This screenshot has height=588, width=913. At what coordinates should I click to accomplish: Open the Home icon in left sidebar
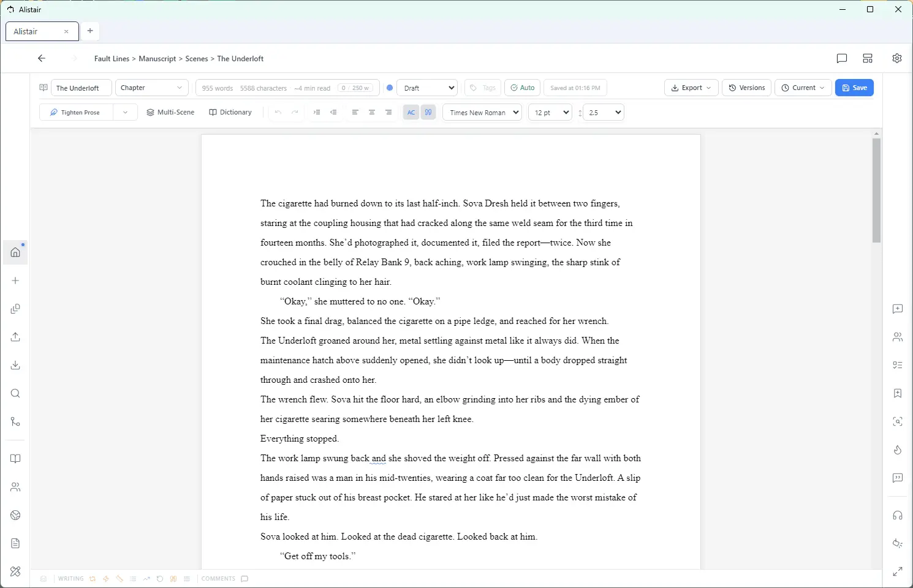point(15,252)
